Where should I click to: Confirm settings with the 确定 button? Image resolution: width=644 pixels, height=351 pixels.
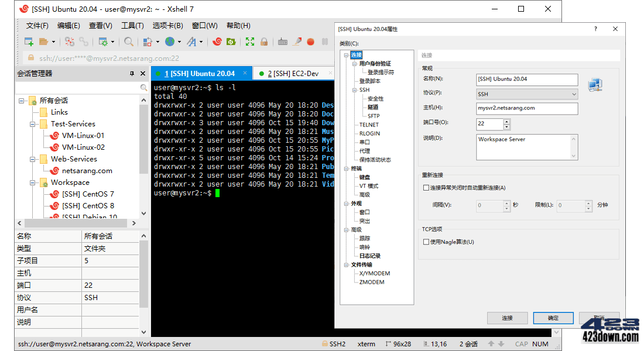[x=553, y=318]
